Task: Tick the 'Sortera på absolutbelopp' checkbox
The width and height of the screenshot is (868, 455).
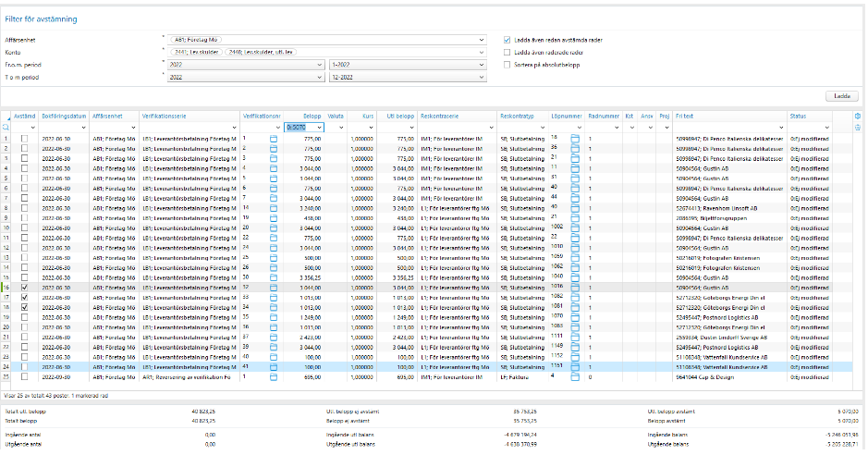Action: tap(507, 65)
